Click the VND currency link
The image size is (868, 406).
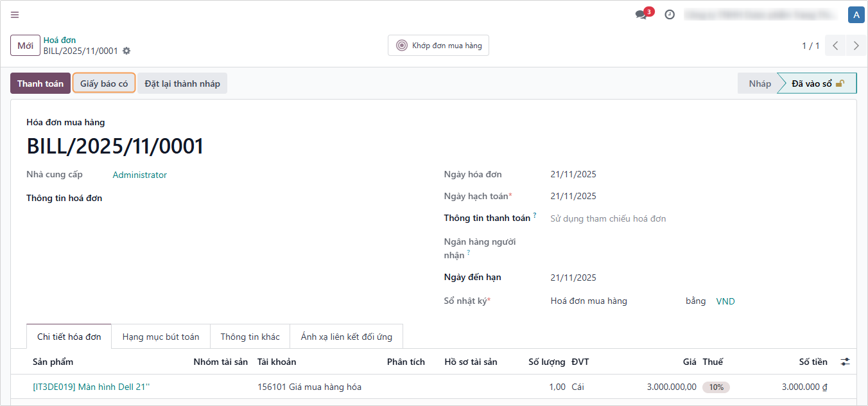coord(725,301)
